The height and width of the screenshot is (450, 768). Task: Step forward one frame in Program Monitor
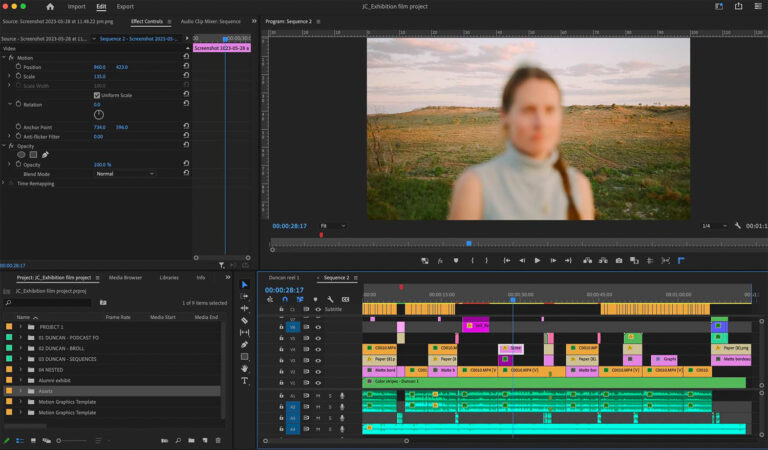tap(553, 261)
